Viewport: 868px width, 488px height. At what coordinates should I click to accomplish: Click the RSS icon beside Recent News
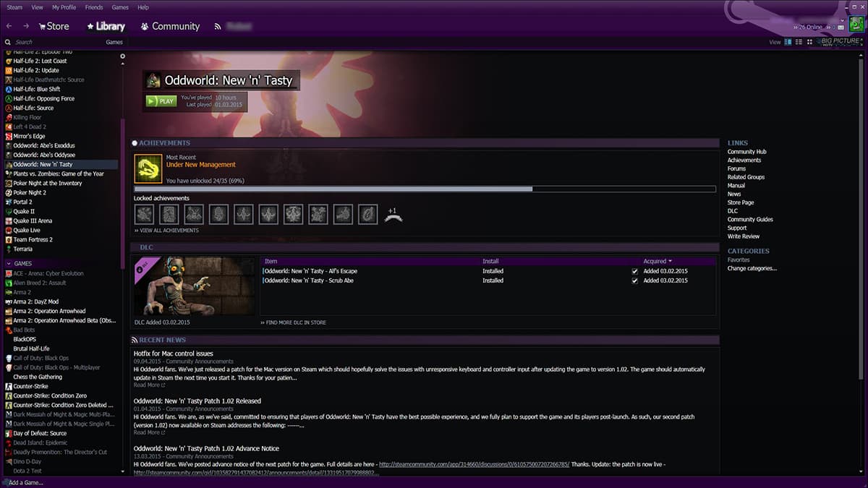point(134,340)
